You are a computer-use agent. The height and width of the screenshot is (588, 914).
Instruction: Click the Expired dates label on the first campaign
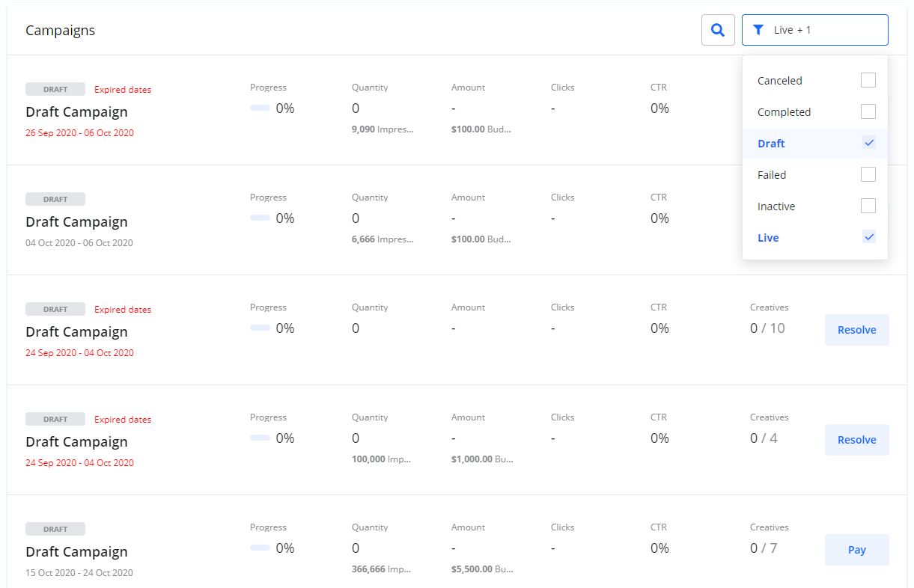tap(123, 90)
